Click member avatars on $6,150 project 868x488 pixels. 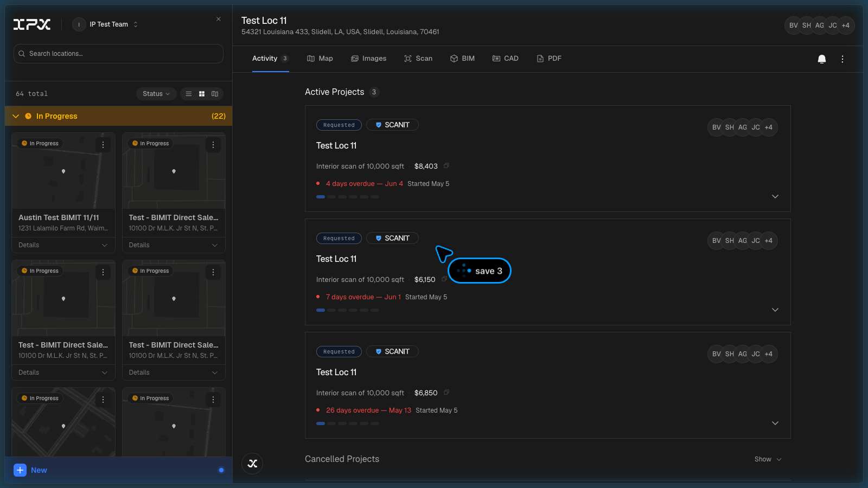click(742, 241)
